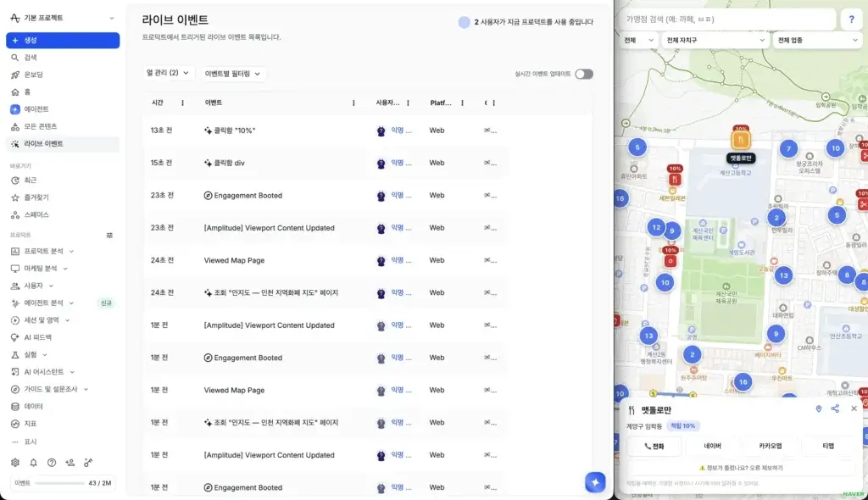This screenshot has height=500, width=868.
Task: Click 정보가 틀렸나요? 오류 제보하기 link
Action: pyautogui.click(x=741, y=468)
